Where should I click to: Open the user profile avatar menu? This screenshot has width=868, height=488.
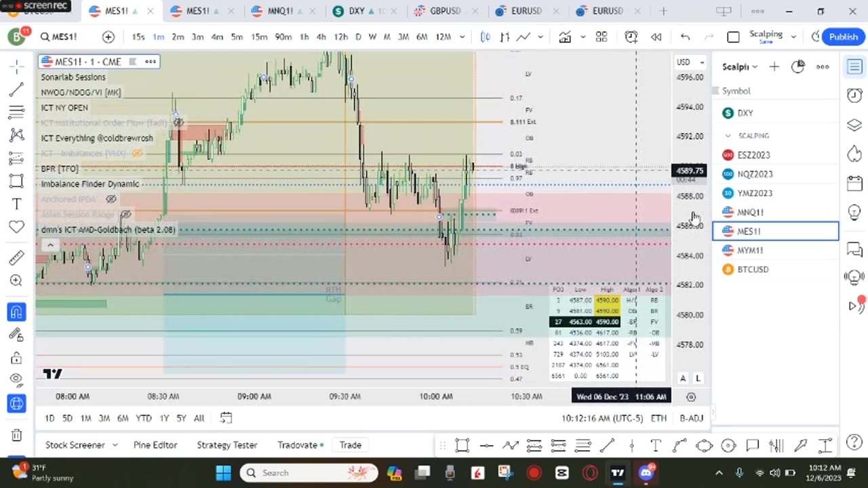click(17, 37)
